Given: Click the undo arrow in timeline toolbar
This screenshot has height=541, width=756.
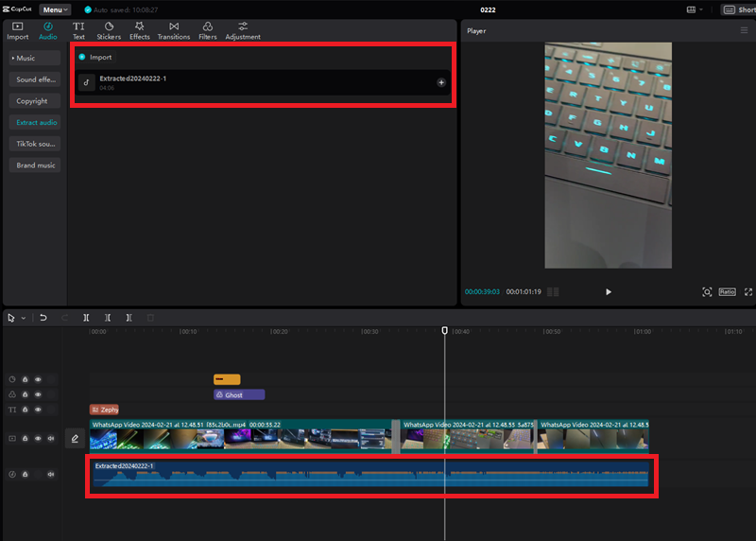Looking at the screenshot, I should 43,318.
